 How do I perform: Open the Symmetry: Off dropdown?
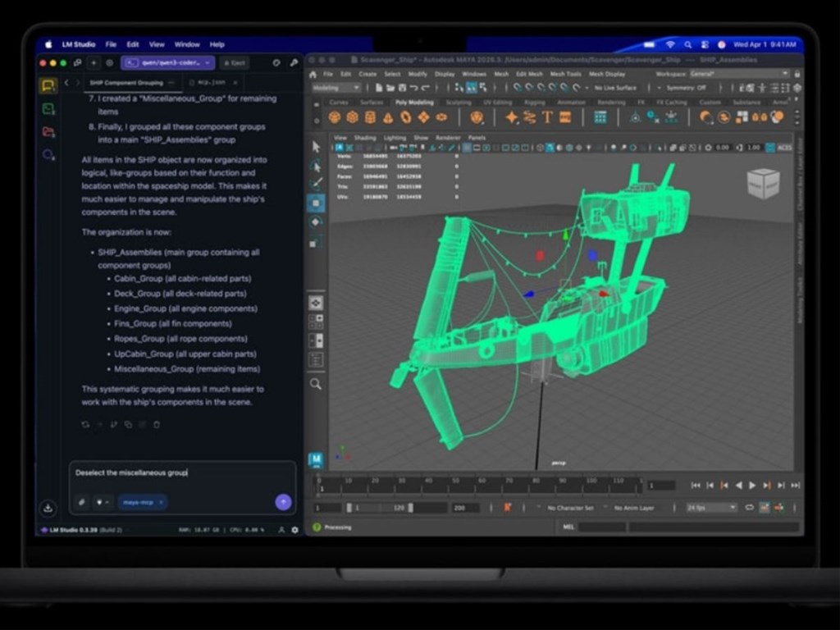[687, 87]
